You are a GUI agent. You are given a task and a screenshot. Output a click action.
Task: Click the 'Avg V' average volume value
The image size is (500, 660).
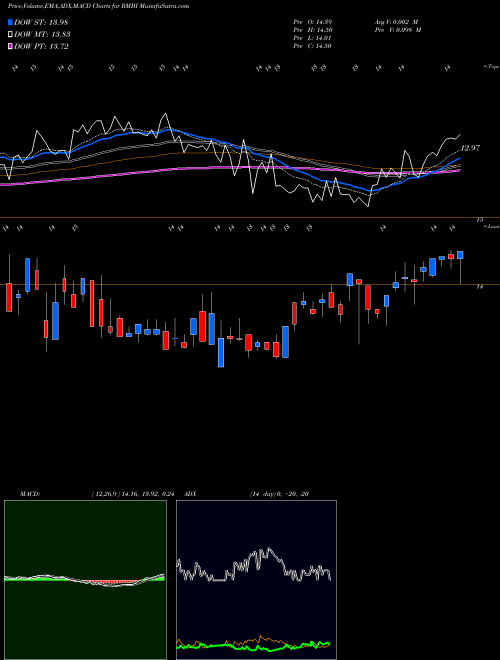396,21
